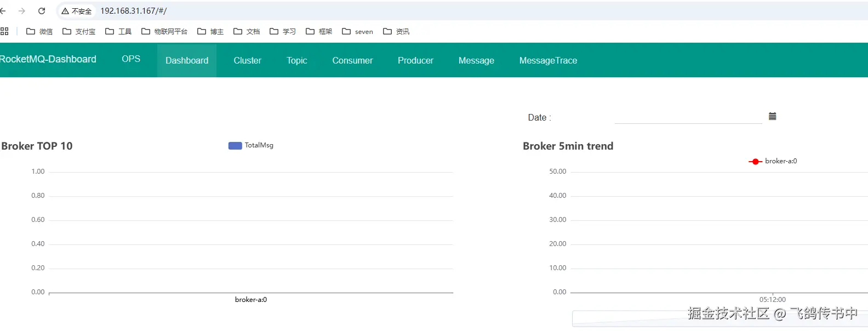Screen dimensions: 868x331
Task: Click the RocketMQ-Dashboard brand link
Action: 48,59
